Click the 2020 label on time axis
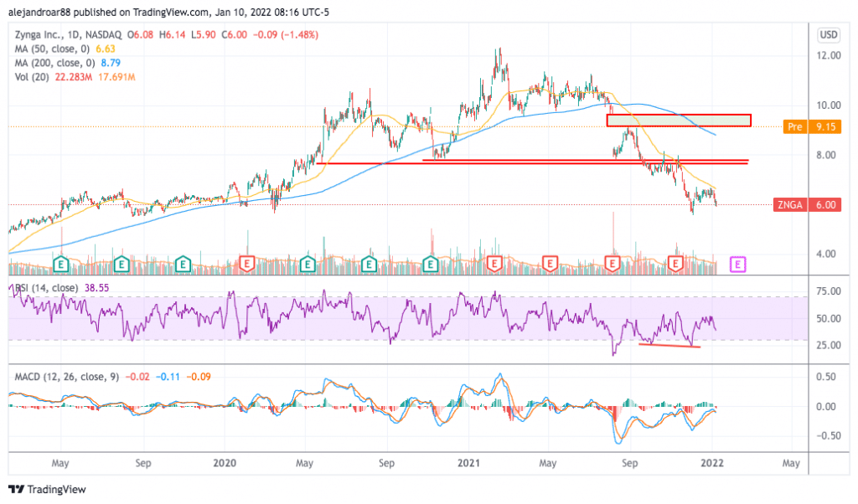The image size is (858, 504). point(225,463)
